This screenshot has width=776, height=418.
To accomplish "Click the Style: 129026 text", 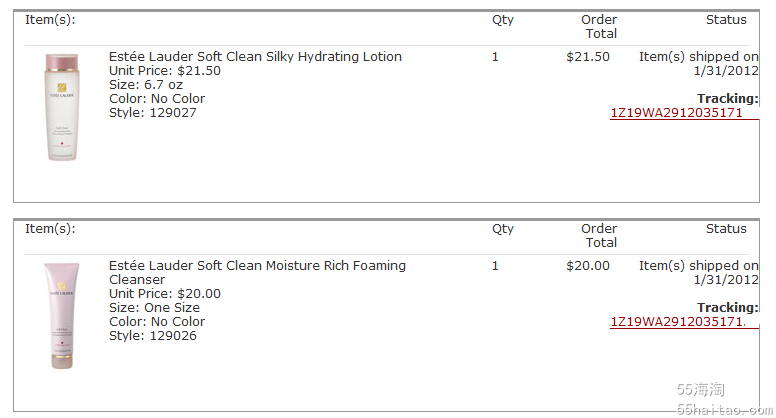I will pos(153,336).
